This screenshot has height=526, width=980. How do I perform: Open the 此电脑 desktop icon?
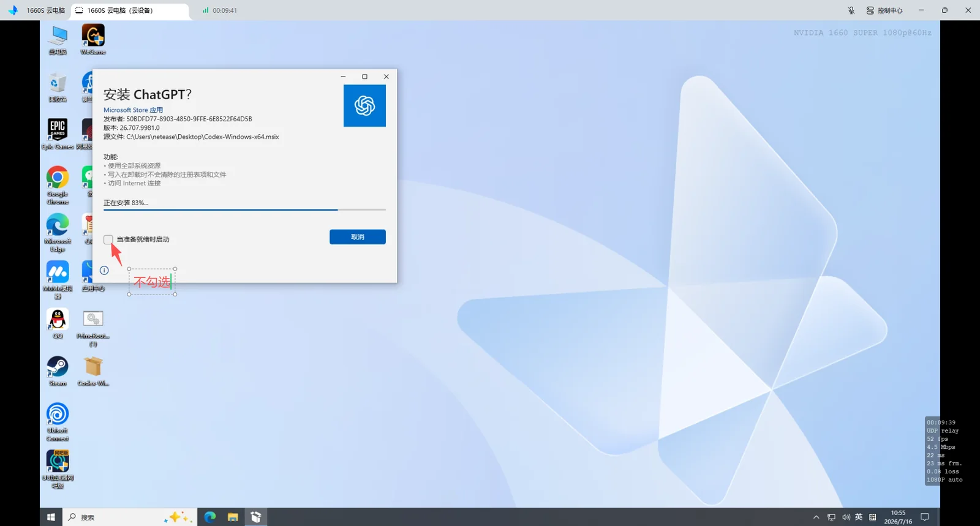point(58,40)
